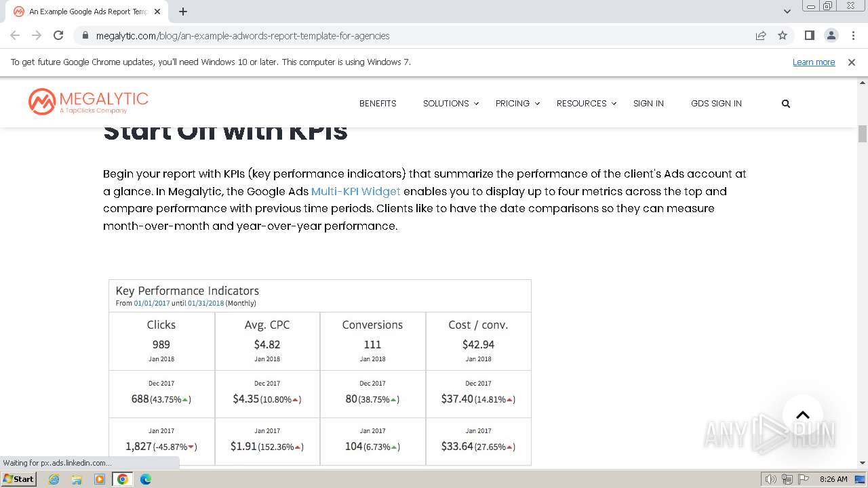Viewport: 868px width, 488px height.
Task: Open Windows Media Player from the taskbar
Action: tap(100, 479)
